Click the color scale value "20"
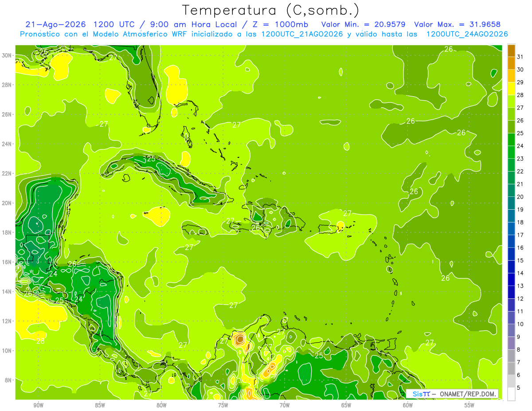Image resolution: width=532 pixels, height=411 pixels. [x=520, y=197]
